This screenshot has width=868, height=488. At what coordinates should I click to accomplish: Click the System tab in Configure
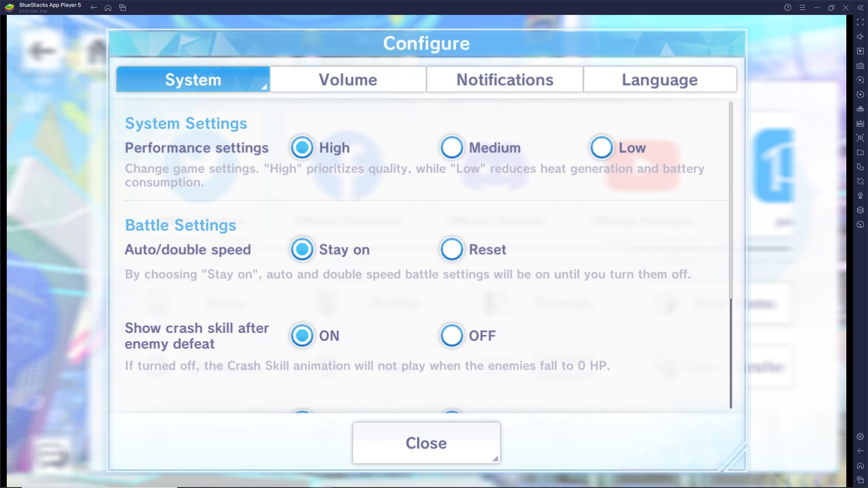pos(193,79)
